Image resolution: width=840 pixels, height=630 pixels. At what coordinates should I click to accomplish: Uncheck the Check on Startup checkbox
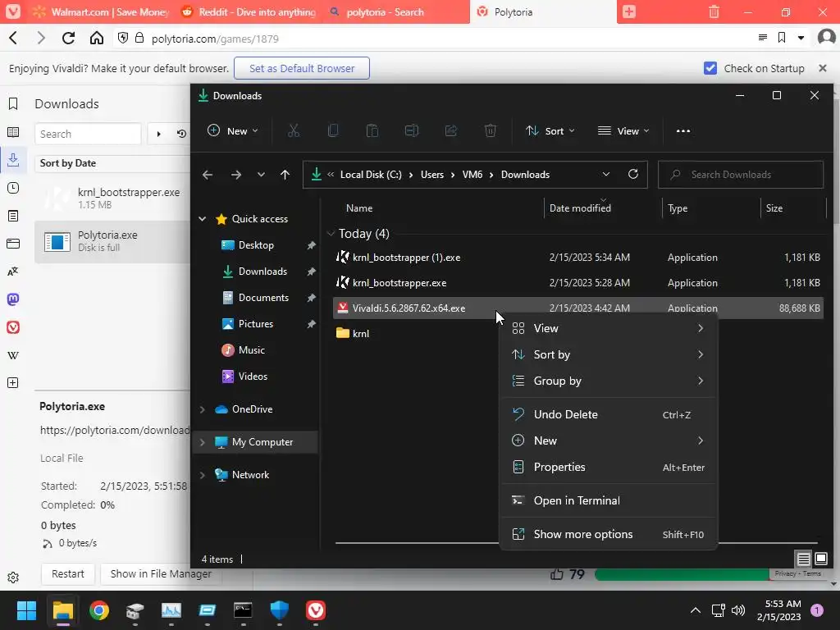[x=710, y=68]
